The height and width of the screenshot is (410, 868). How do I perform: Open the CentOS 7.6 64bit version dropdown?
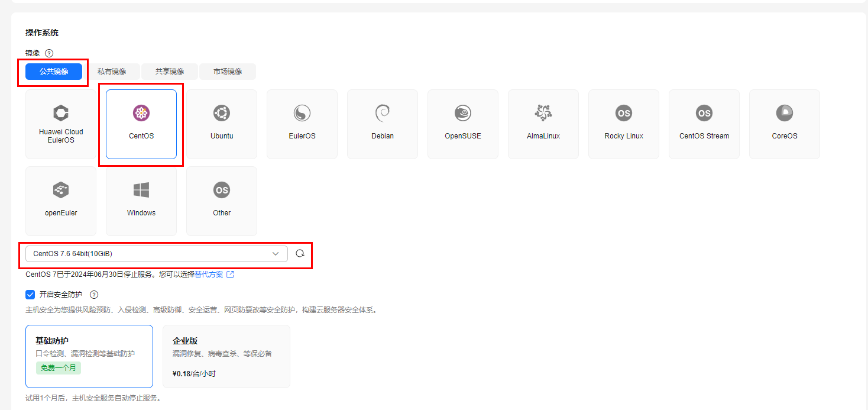[x=157, y=254]
